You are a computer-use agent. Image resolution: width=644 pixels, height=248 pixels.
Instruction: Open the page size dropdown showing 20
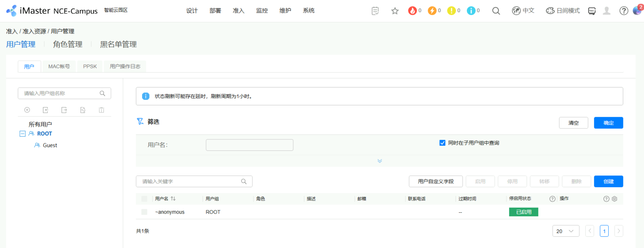pos(566,231)
